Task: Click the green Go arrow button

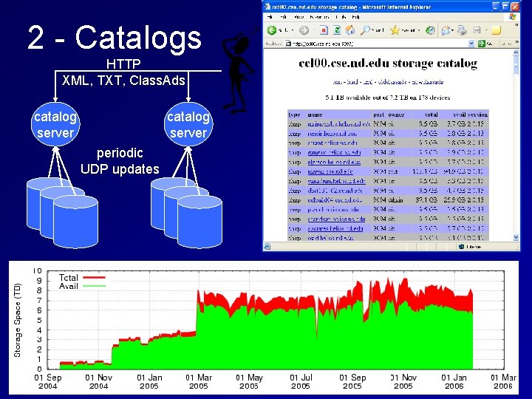Action: (482, 44)
